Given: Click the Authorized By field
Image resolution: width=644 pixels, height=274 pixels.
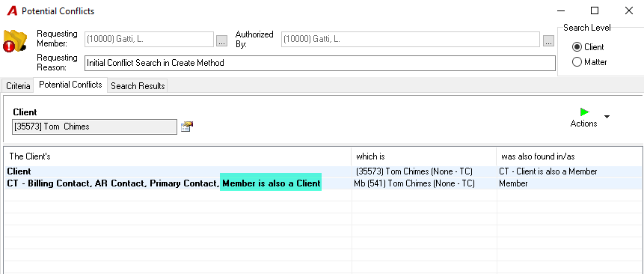Looking at the screenshot, I should pyautogui.click(x=411, y=40).
